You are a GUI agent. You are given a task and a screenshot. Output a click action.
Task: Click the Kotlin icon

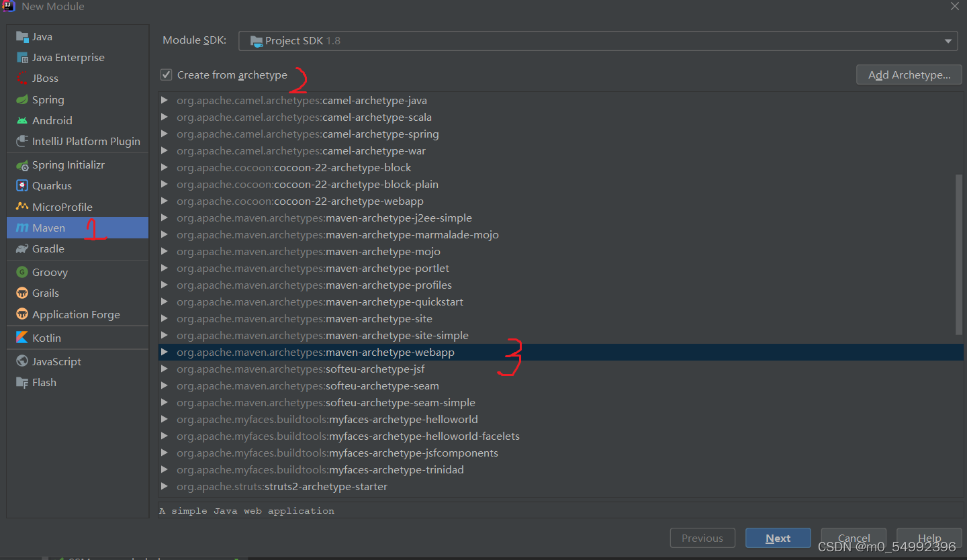click(22, 338)
